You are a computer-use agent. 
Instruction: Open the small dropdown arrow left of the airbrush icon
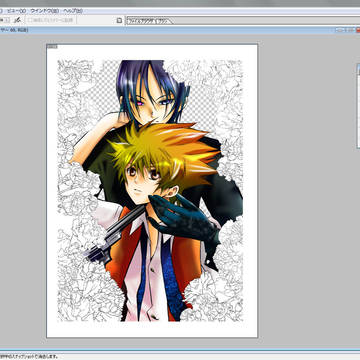click(7, 20)
